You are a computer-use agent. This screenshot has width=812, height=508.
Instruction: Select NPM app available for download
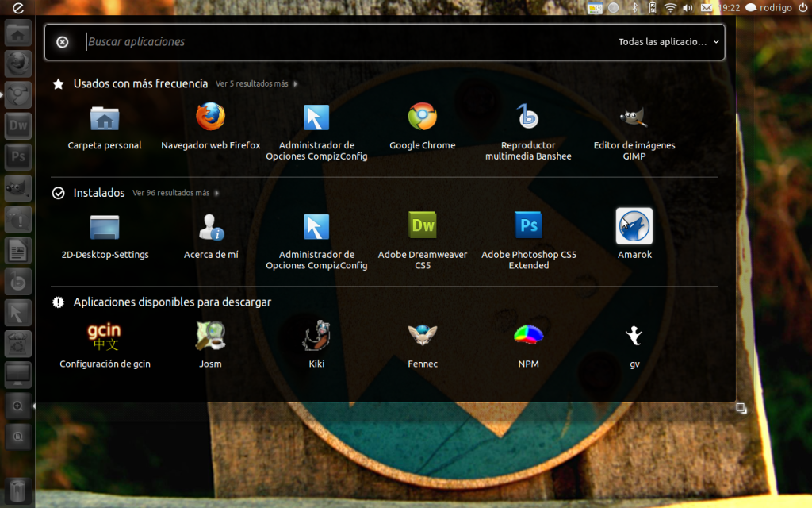pos(528,345)
